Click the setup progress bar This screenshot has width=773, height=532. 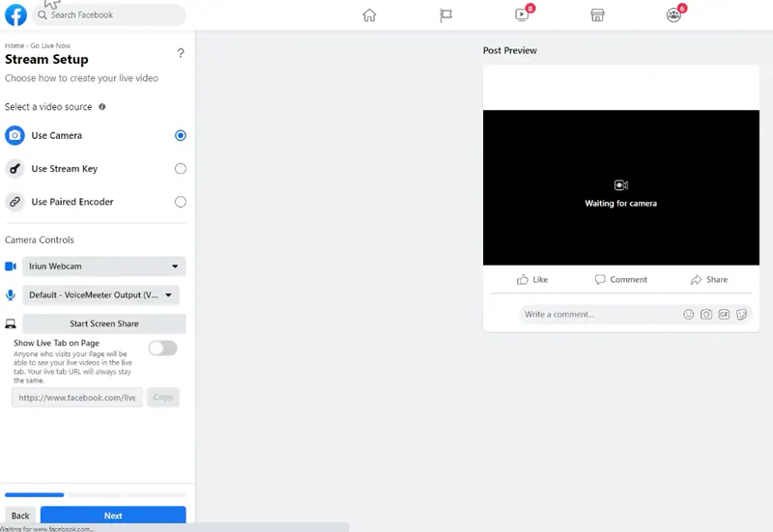tap(95, 494)
